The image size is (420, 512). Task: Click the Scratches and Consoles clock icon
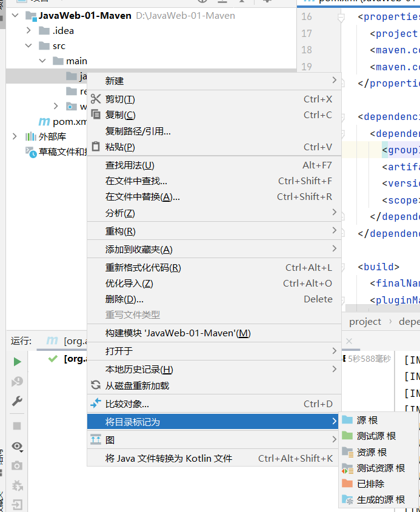pyautogui.click(x=31, y=152)
